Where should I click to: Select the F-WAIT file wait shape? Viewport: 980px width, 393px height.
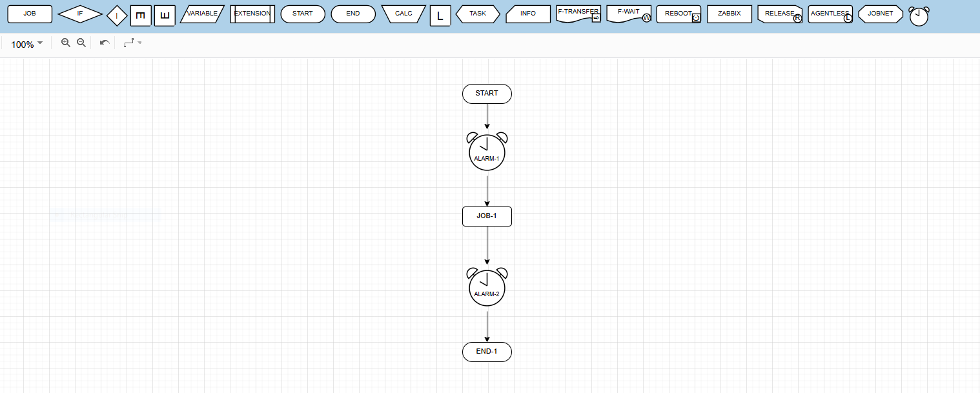click(629, 14)
